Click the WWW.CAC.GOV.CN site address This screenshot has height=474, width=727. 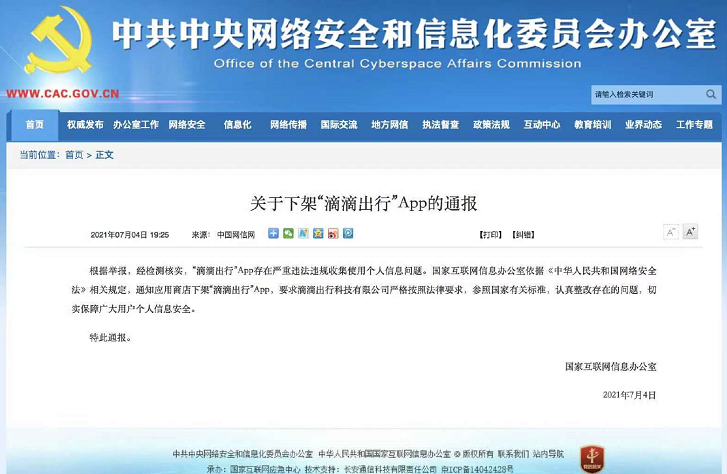coord(63,94)
